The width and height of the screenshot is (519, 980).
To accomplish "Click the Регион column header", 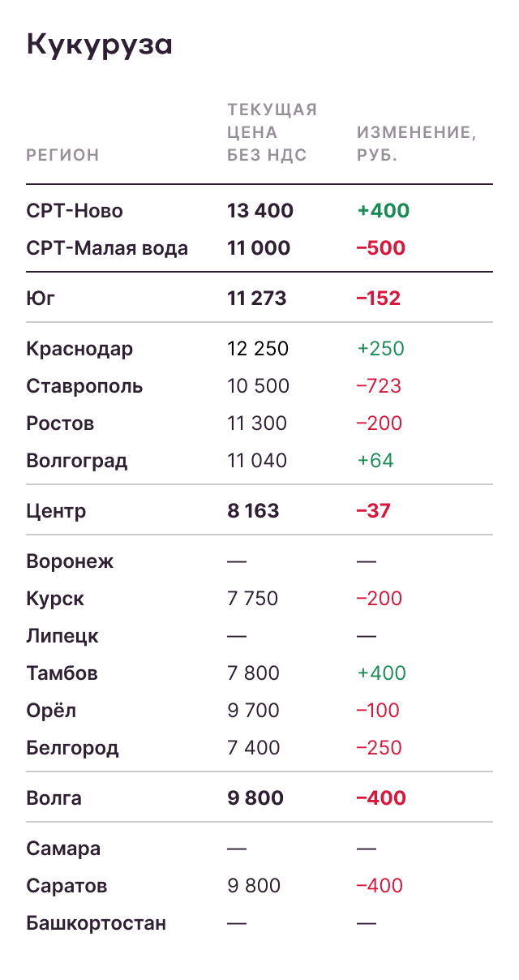I will click(x=62, y=155).
